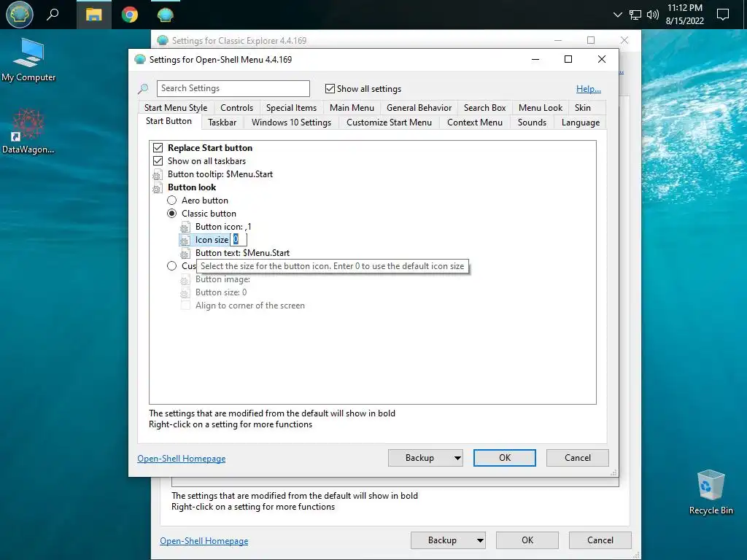Open the Help... link in Open-Shell Menu window

589,88
